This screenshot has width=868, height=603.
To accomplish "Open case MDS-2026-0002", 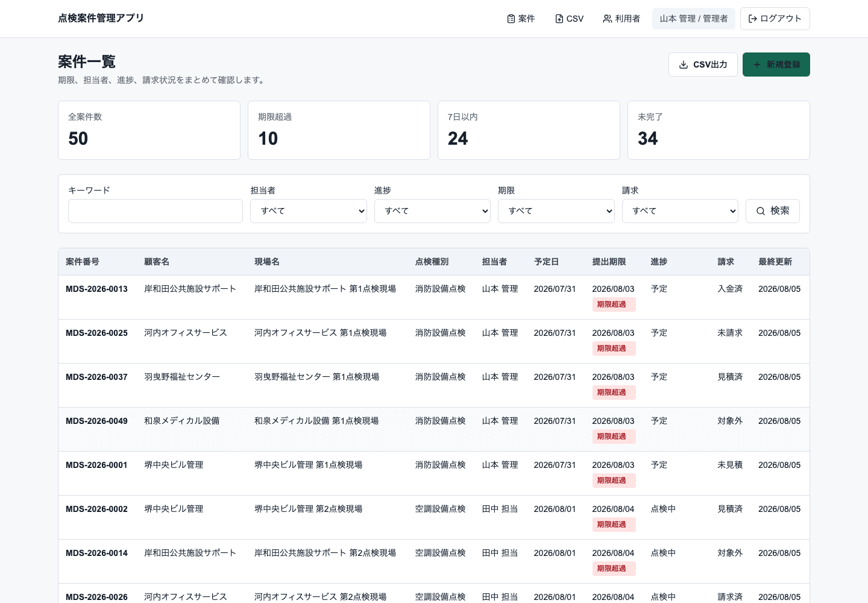I will click(x=96, y=509).
